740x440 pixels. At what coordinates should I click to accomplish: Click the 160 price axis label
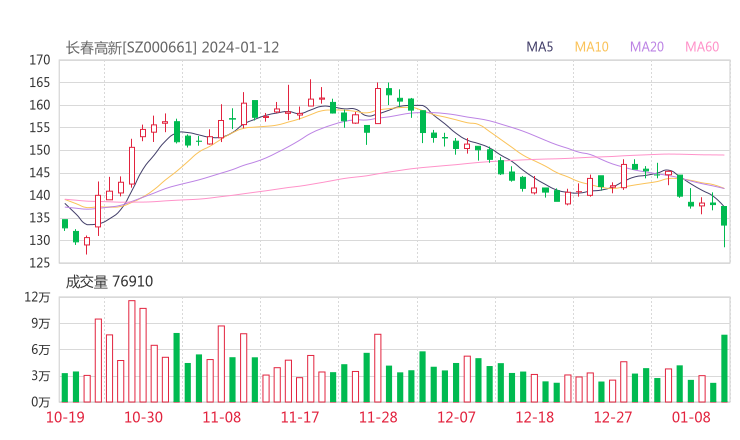tap(40, 105)
